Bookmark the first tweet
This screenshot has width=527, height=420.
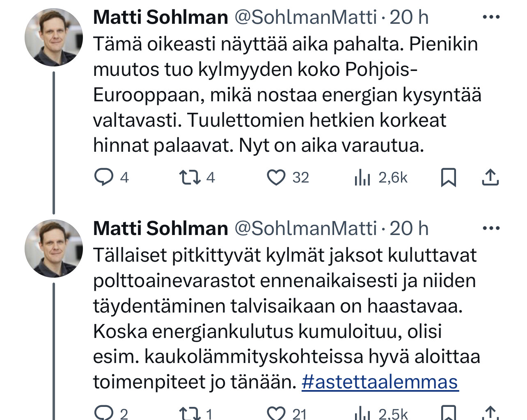click(x=448, y=178)
